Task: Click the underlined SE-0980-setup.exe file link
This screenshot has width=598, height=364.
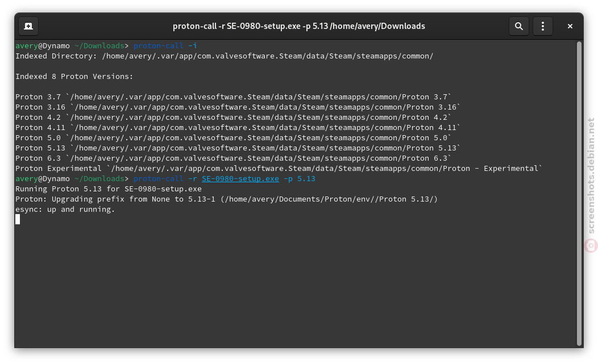Action: tap(240, 179)
